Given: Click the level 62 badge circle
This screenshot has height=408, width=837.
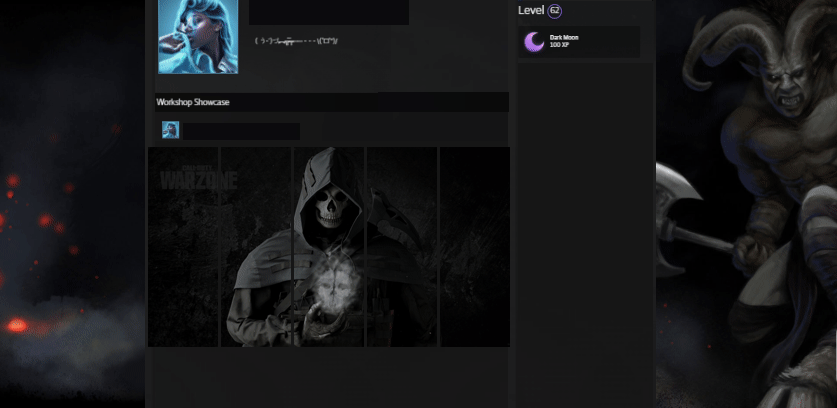Looking at the screenshot, I should coord(555,11).
